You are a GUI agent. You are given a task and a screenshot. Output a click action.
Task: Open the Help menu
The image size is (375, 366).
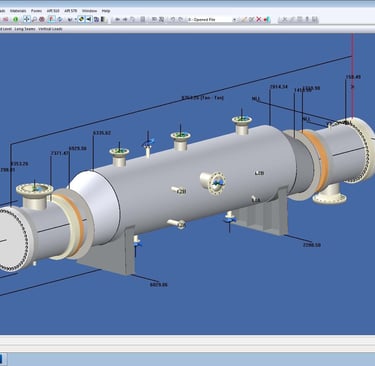click(x=106, y=11)
